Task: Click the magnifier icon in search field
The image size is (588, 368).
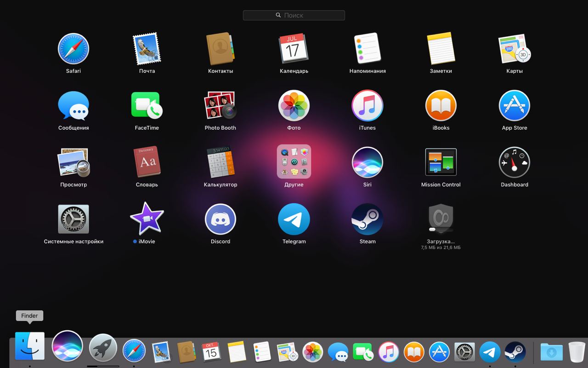Action: coord(278,15)
